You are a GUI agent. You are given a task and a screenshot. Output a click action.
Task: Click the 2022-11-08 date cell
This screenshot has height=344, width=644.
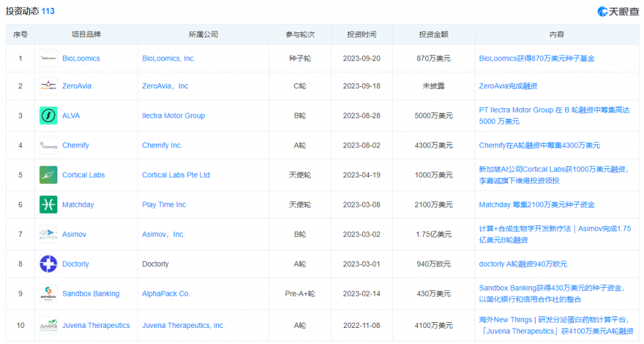[361, 325]
